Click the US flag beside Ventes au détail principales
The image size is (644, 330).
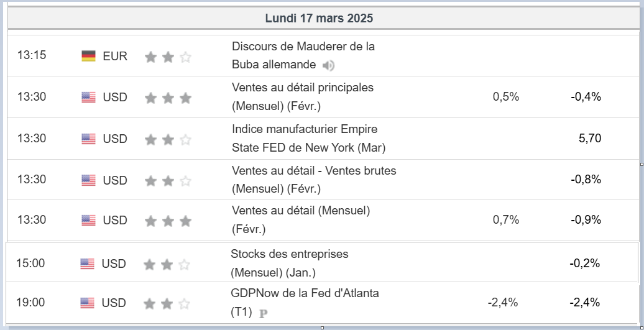88,97
